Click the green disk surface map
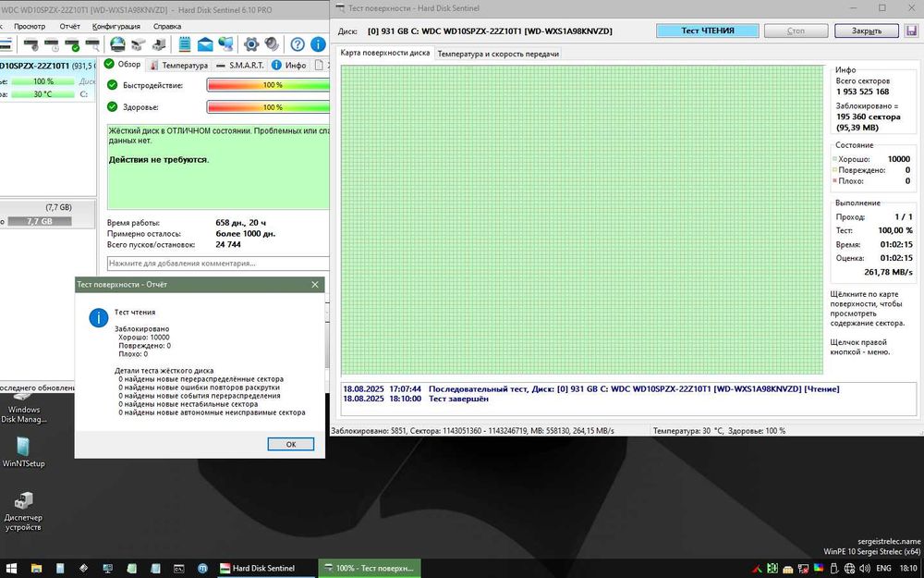The height and width of the screenshot is (578, 924). click(x=581, y=219)
